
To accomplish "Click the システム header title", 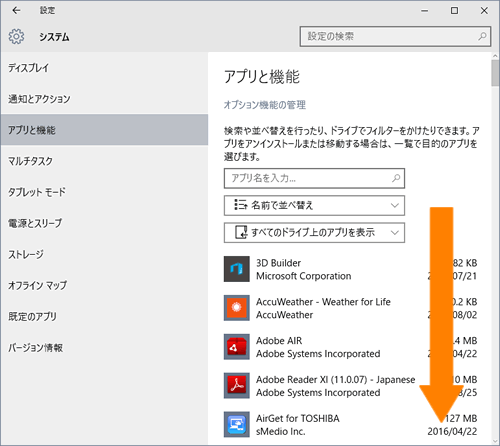I will pyautogui.click(x=54, y=37).
